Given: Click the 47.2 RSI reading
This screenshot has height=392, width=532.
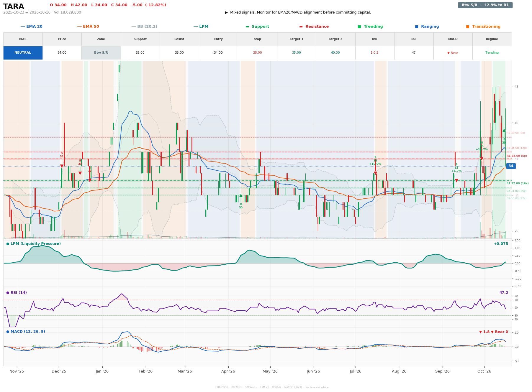Looking at the screenshot, I should coord(504,293).
